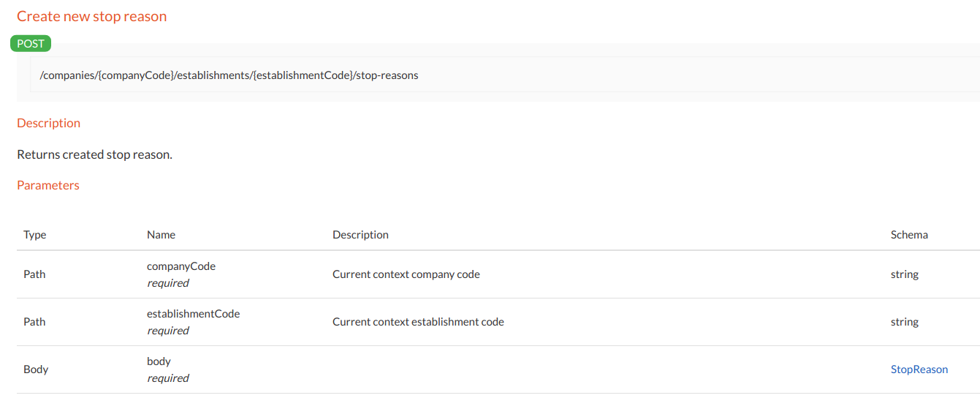Click string schema in establishmentCode row
980x398 pixels.
point(904,322)
